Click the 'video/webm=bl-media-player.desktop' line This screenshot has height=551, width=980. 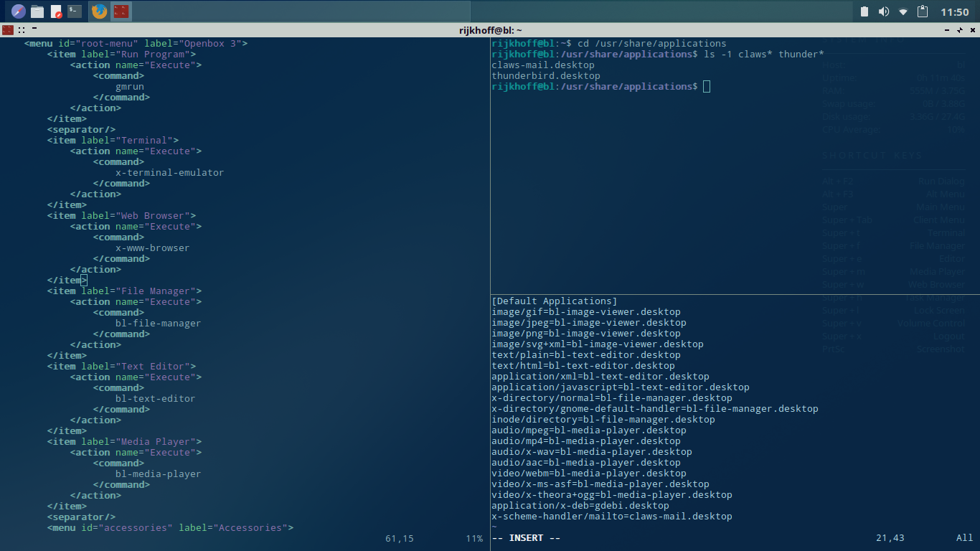589,473
